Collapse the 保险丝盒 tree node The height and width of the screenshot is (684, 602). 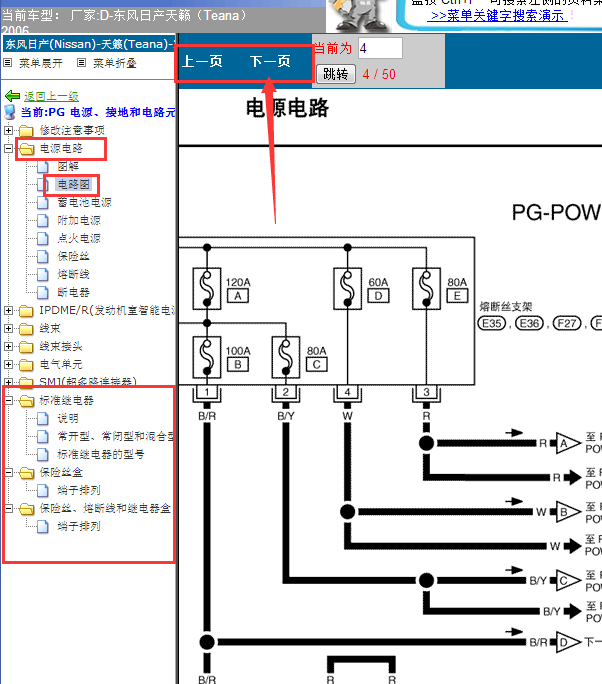tap(8, 472)
